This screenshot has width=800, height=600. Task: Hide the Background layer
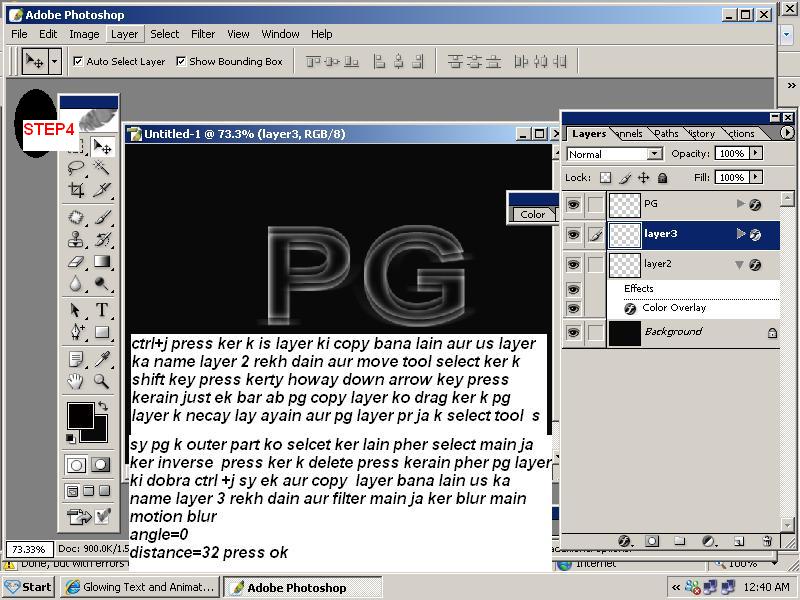click(573, 333)
